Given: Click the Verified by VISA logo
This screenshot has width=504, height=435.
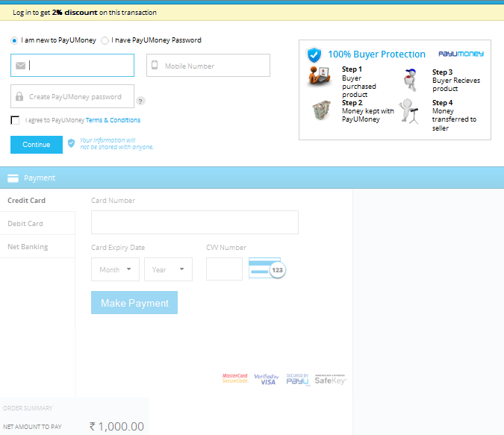Looking at the screenshot, I should click(267, 379).
